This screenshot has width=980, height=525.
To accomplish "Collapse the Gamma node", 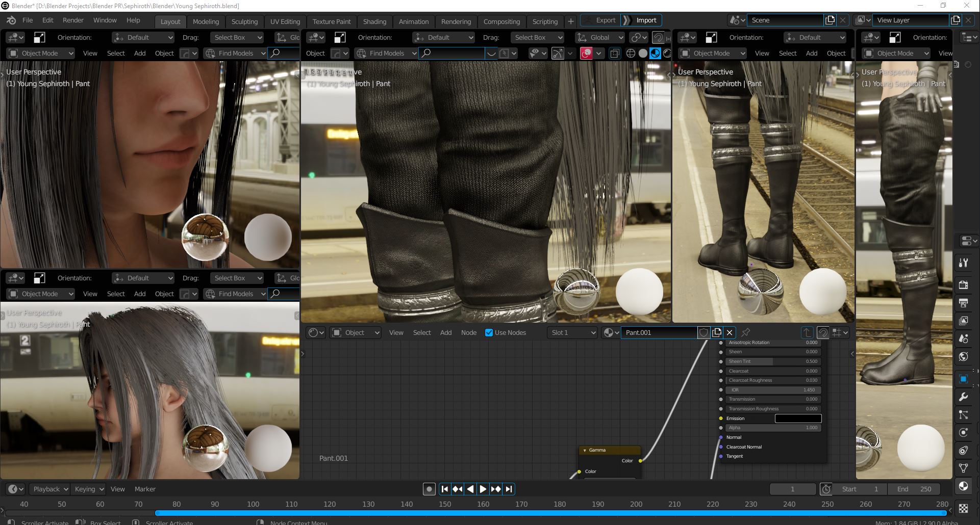I will [x=585, y=450].
